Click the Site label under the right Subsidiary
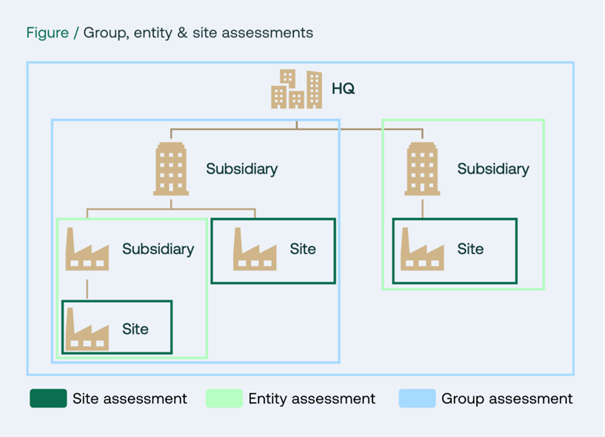The width and height of the screenshot is (605, 437). tap(470, 249)
